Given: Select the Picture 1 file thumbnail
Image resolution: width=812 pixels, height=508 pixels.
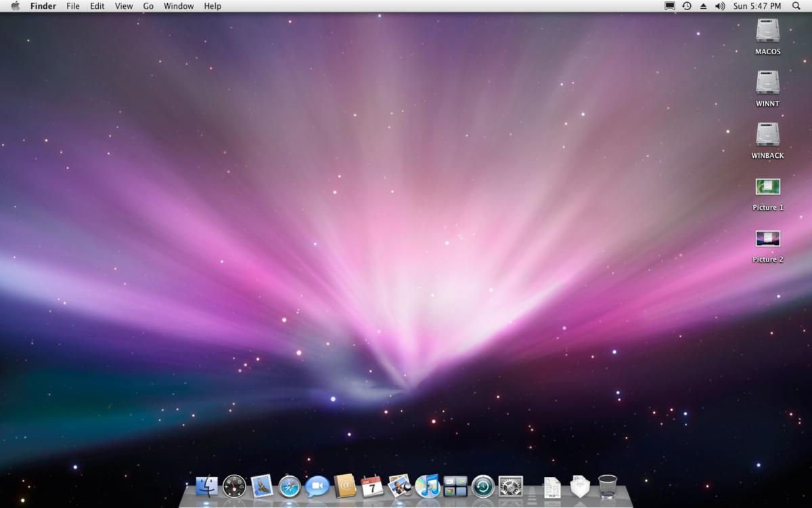Looking at the screenshot, I should [768, 186].
